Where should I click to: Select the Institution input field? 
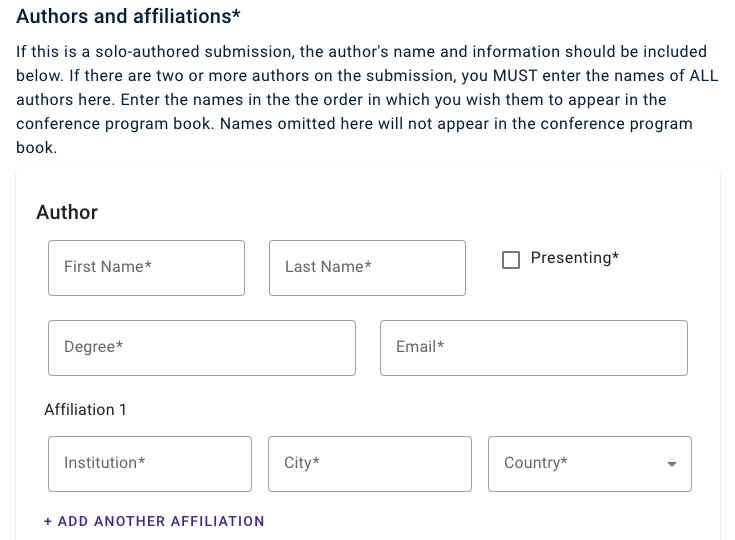pos(149,463)
